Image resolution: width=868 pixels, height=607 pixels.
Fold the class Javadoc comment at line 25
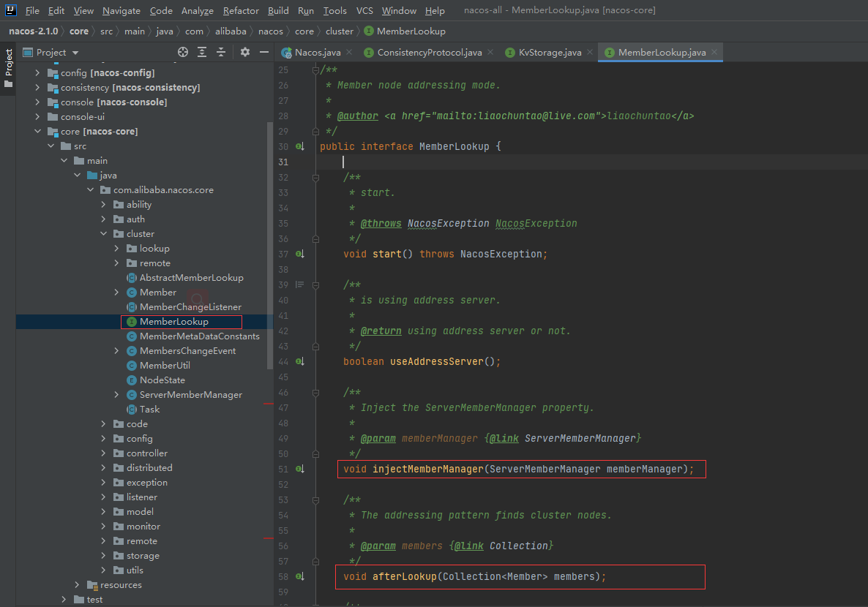(315, 69)
